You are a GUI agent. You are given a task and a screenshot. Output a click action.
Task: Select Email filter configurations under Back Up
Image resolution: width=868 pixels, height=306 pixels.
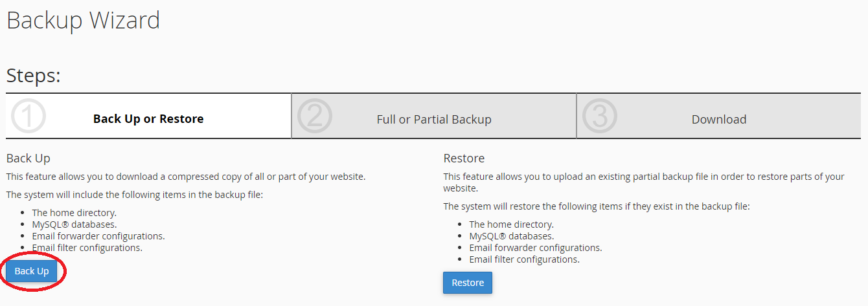87,248
